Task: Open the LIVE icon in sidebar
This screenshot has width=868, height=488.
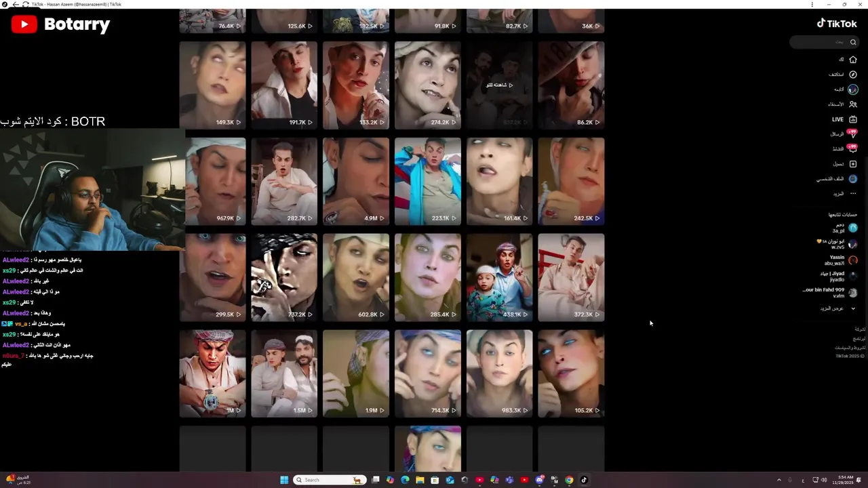Action: tap(853, 119)
